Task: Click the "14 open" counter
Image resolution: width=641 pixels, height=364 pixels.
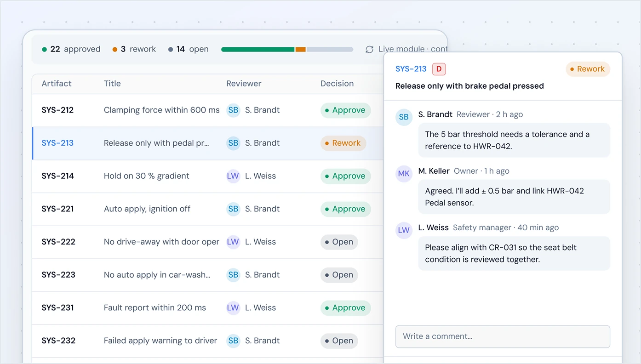Action: point(189,49)
